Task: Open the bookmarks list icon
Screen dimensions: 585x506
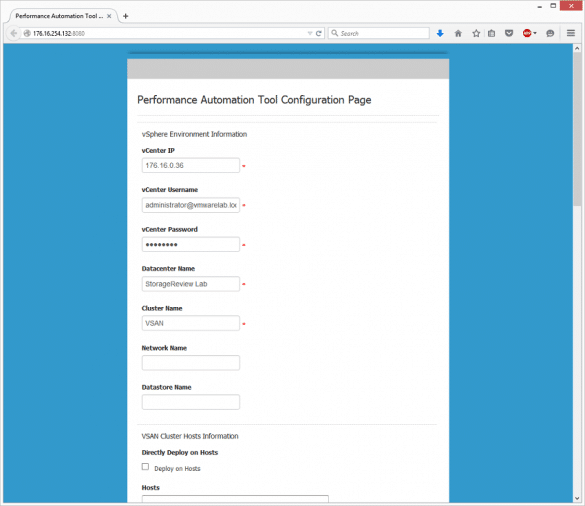Action: click(x=491, y=33)
